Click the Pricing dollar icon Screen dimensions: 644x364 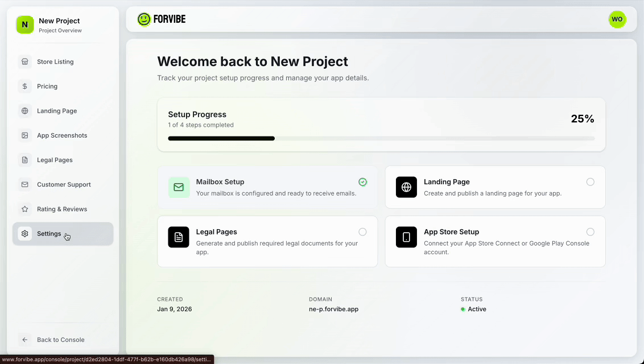[24, 86]
